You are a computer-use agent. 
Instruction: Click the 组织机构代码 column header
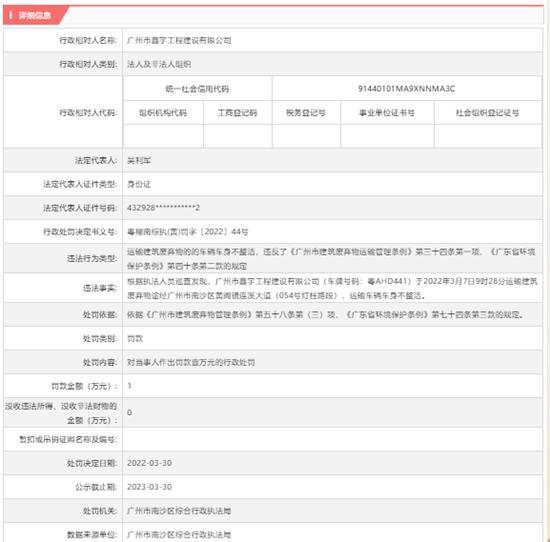click(x=163, y=113)
